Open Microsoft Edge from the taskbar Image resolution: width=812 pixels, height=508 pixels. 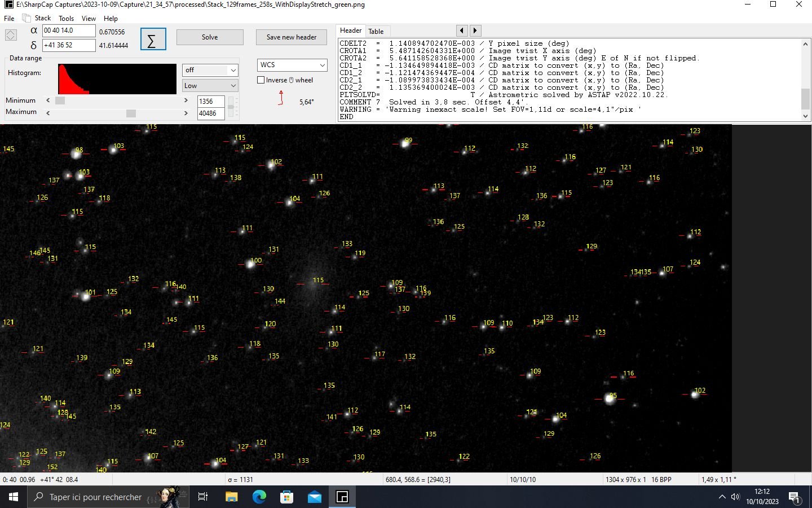[259, 497]
